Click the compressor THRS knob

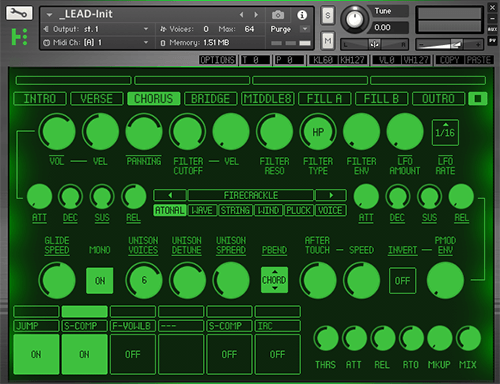click(x=326, y=338)
